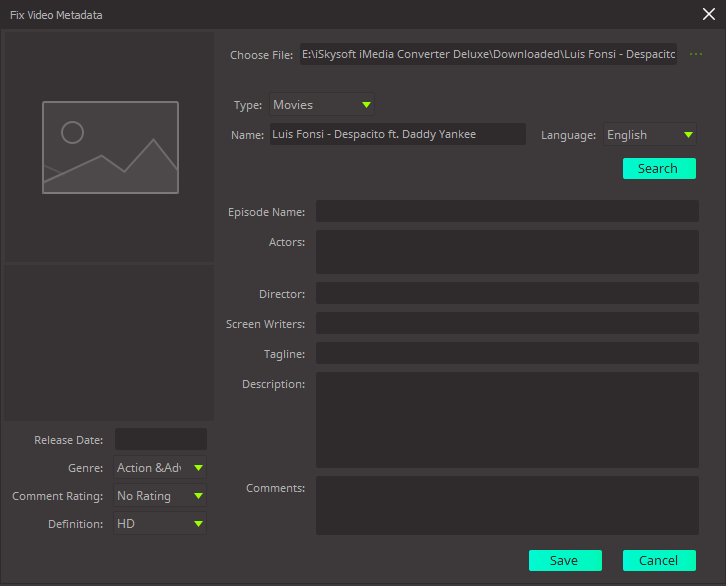Image resolution: width=726 pixels, height=586 pixels.
Task: Click into the Episode Name field
Action: (x=507, y=211)
